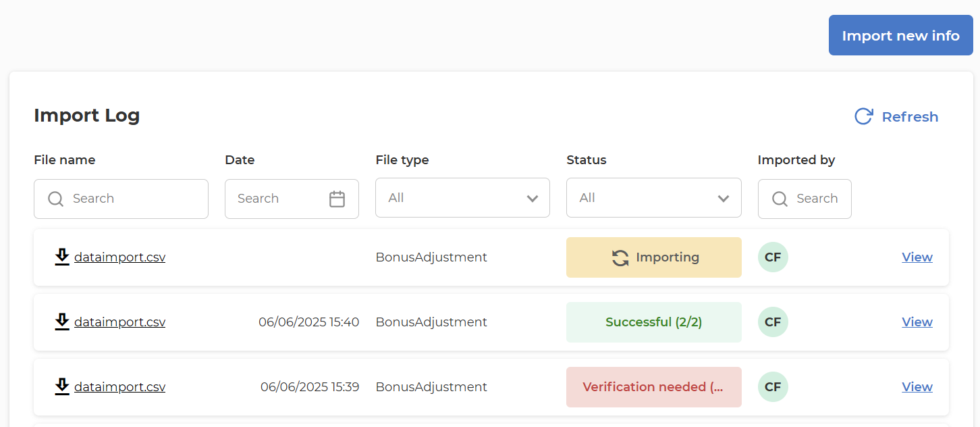
Task: Open the Status filter dropdown
Action: click(x=653, y=198)
